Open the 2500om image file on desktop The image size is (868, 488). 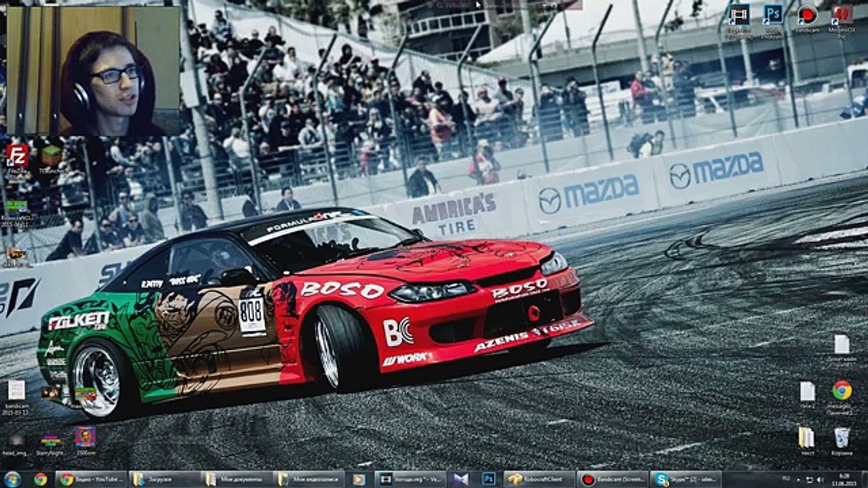click(85, 437)
